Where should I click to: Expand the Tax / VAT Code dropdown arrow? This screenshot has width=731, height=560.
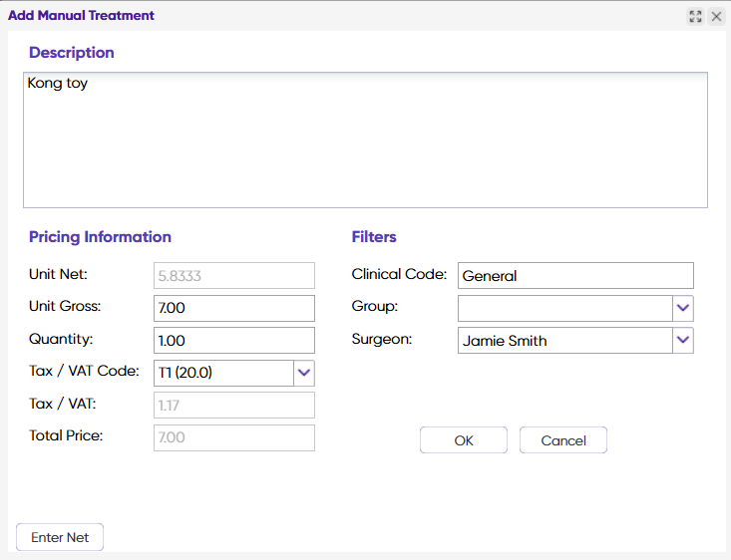tap(304, 373)
